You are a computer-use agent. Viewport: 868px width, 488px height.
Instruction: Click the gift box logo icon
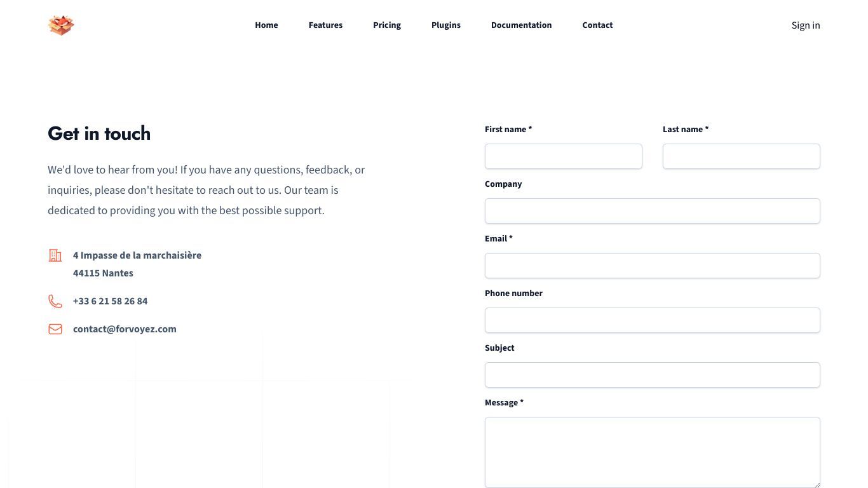[61, 25]
